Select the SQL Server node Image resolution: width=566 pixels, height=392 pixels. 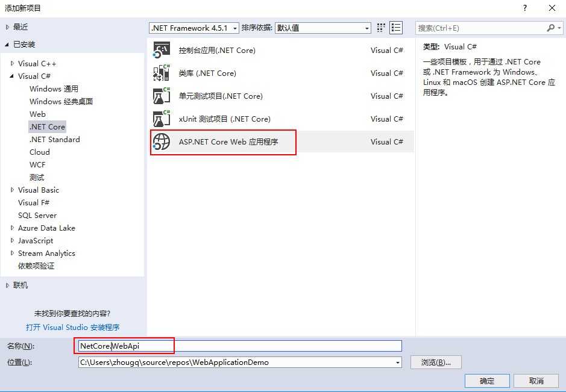click(x=37, y=216)
